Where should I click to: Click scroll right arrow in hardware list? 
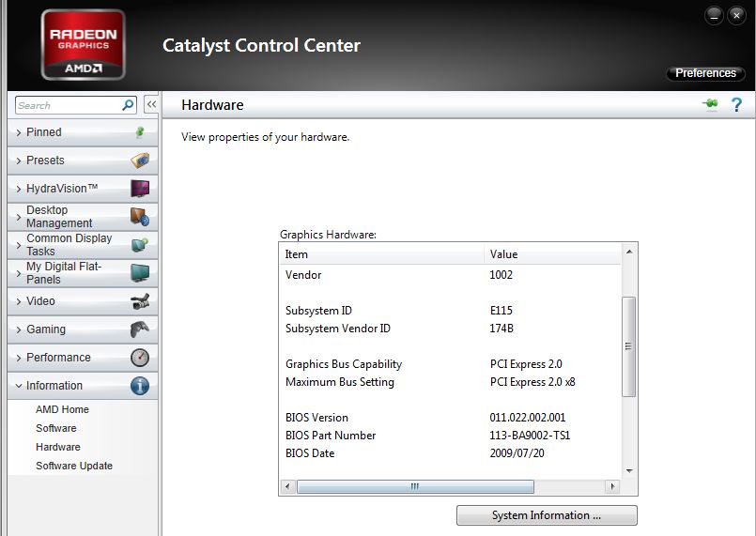tap(612, 486)
